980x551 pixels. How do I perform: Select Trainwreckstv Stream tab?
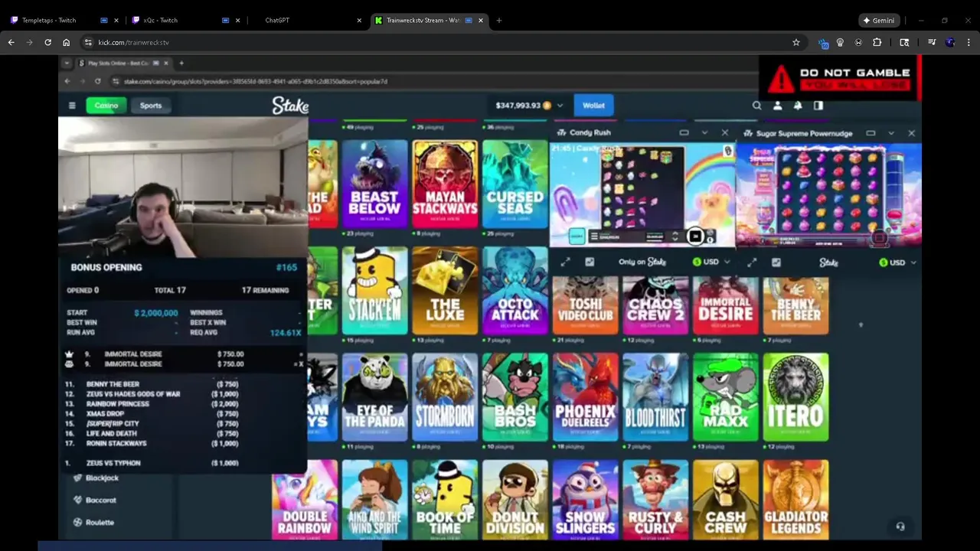(x=429, y=21)
